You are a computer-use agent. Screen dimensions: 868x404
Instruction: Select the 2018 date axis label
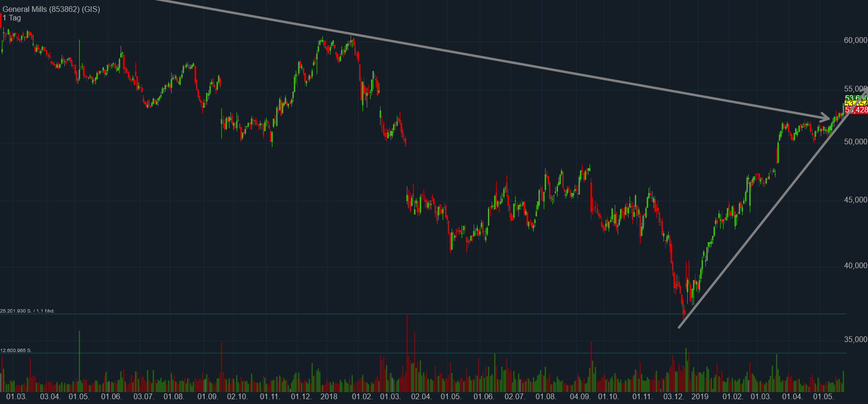329,397
